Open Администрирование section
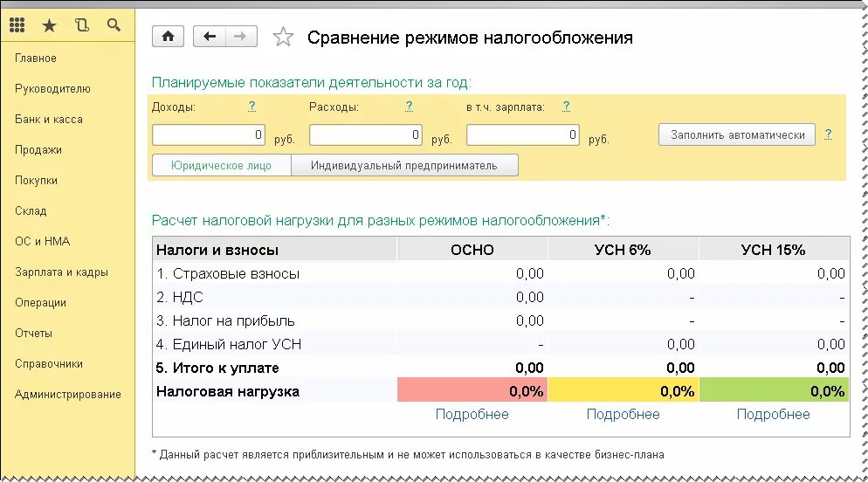Image resolution: width=868 pixels, height=482 pixels. tap(67, 395)
